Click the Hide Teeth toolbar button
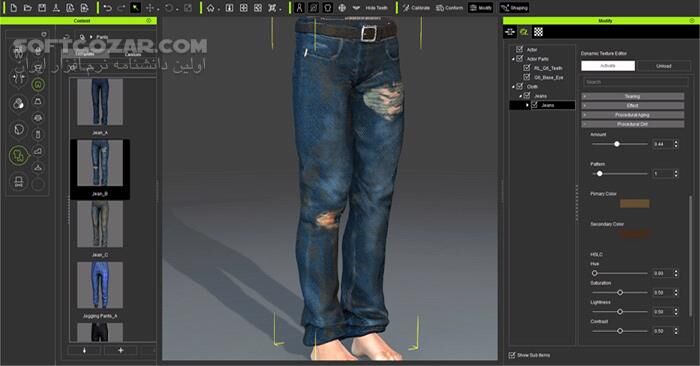The height and width of the screenshot is (366, 700). [x=377, y=8]
